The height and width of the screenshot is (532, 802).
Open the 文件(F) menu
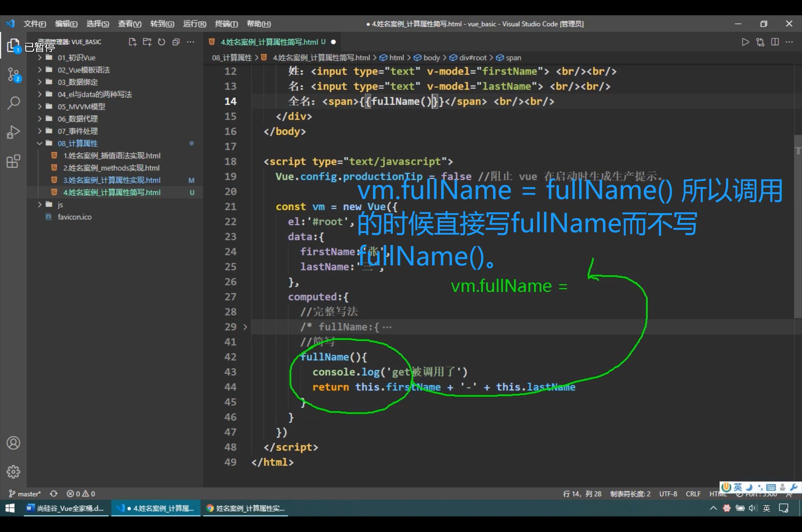[35, 24]
